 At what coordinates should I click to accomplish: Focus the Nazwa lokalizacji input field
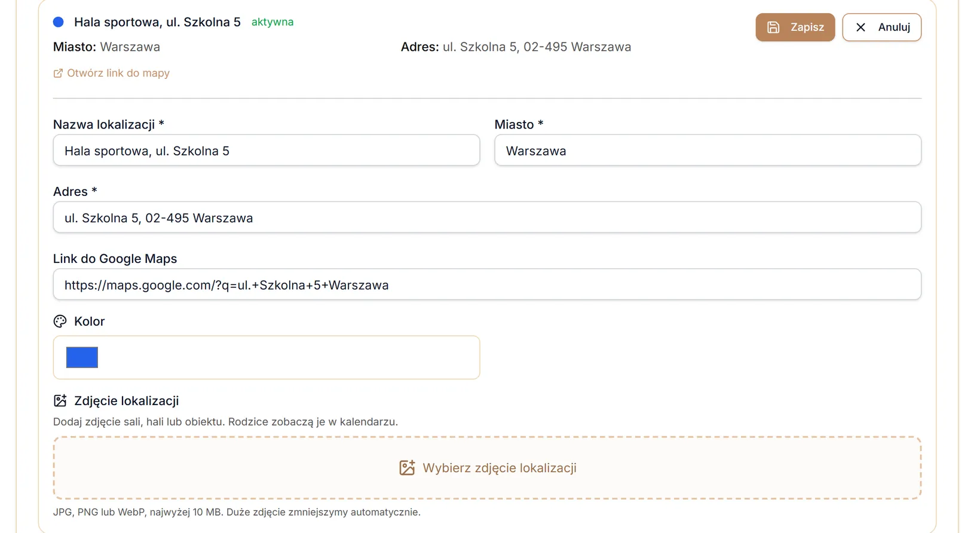(x=267, y=150)
